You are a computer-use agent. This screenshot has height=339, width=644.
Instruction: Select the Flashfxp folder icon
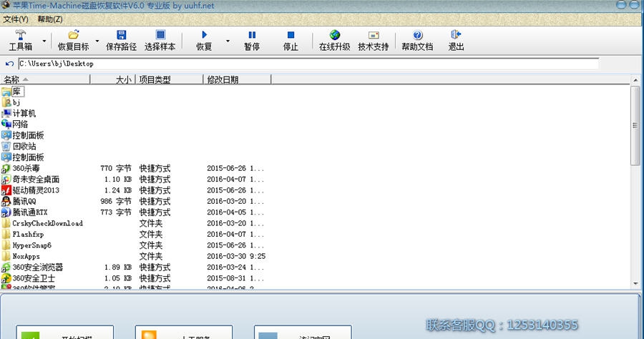tap(6, 235)
